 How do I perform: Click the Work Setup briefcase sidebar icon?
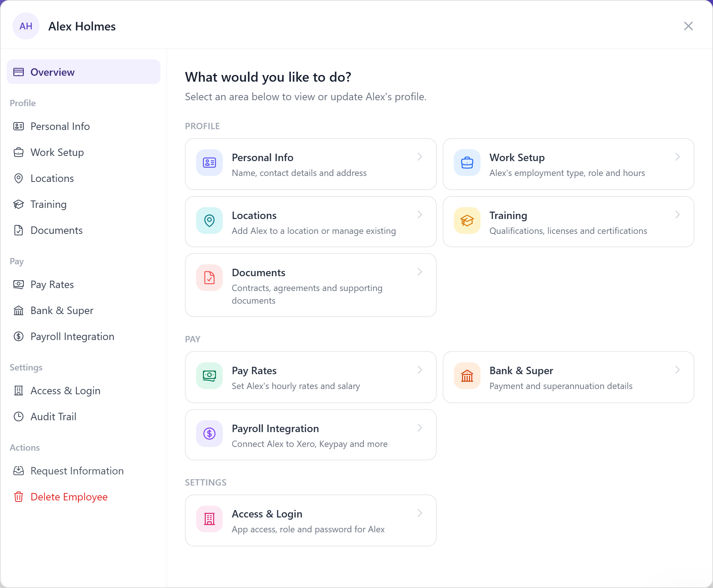point(19,152)
